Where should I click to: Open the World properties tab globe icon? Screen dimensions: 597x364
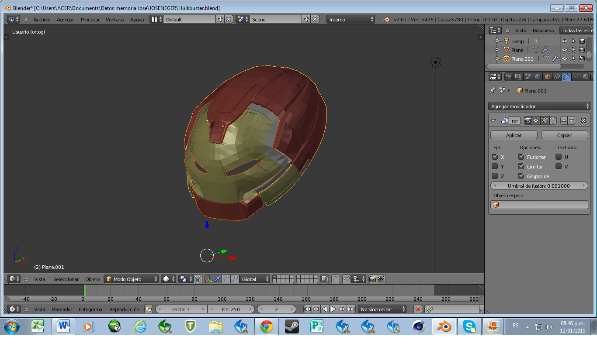point(538,77)
